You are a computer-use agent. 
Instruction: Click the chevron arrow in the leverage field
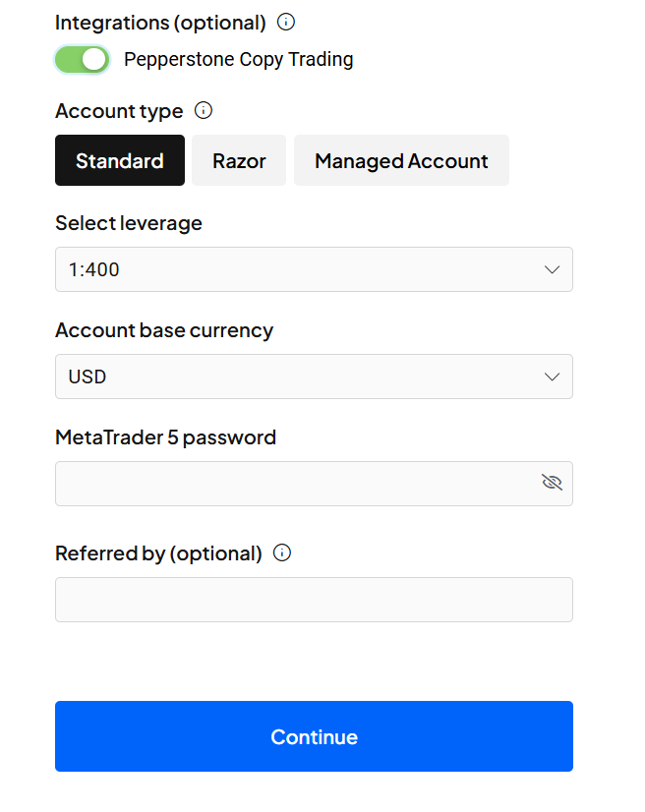click(x=552, y=269)
